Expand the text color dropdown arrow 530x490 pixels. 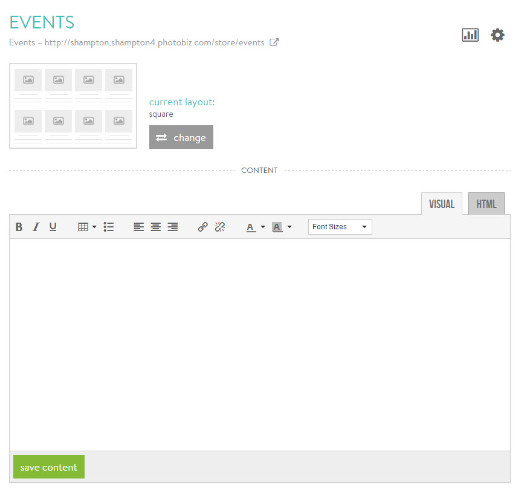[263, 227]
